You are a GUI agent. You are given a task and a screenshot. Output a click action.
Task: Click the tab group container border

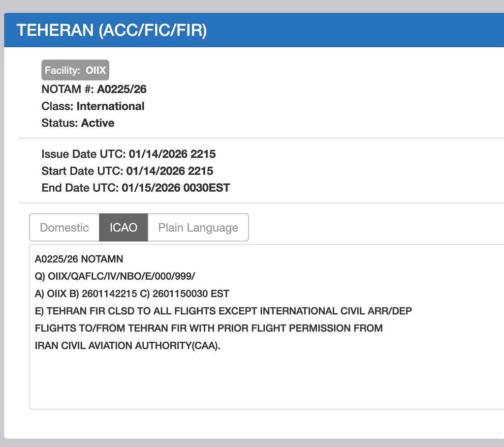click(x=139, y=214)
